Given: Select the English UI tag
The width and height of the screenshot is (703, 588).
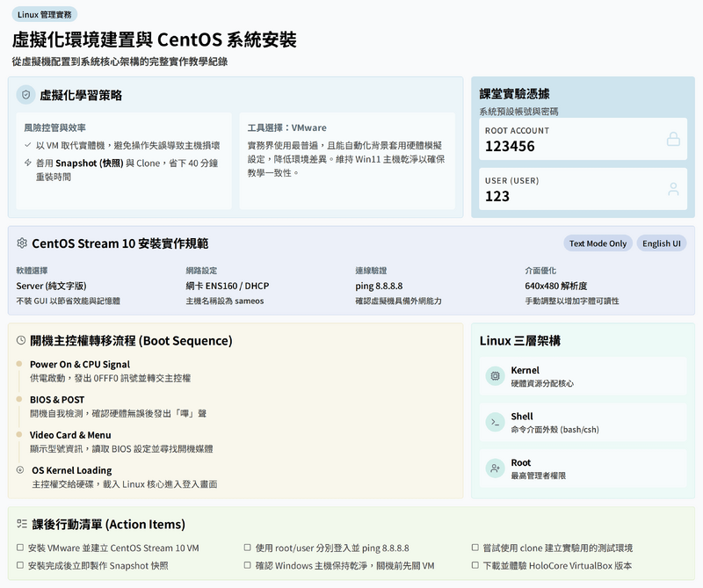Looking at the screenshot, I should pyautogui.click(x=661, y=243).
